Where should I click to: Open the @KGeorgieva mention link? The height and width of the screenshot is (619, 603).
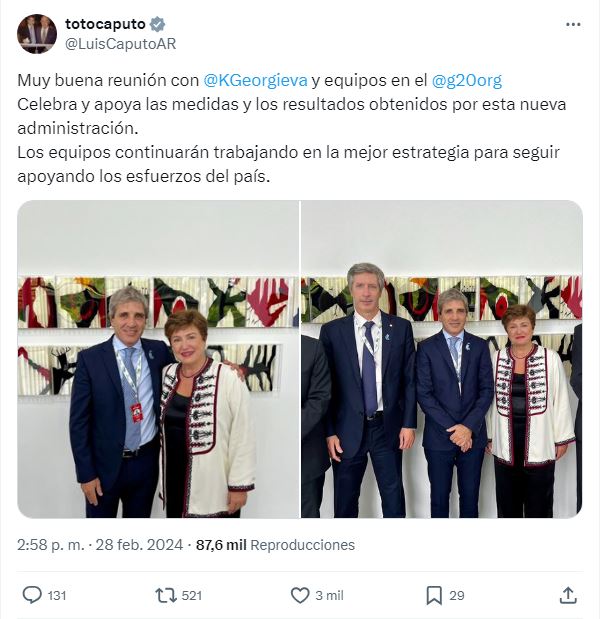coord(255,80)
